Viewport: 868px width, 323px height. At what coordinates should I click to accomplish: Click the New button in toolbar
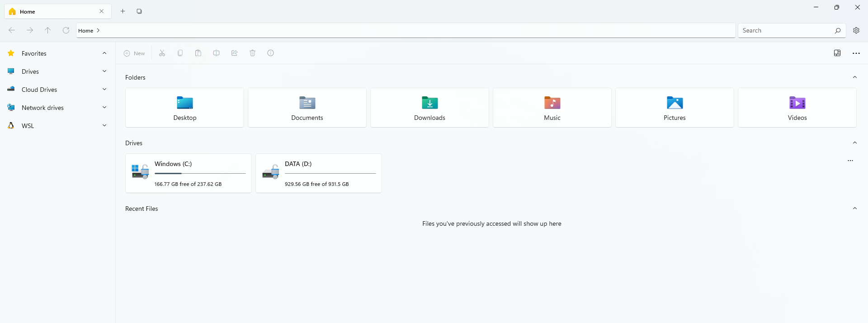(x=135, y=53)
